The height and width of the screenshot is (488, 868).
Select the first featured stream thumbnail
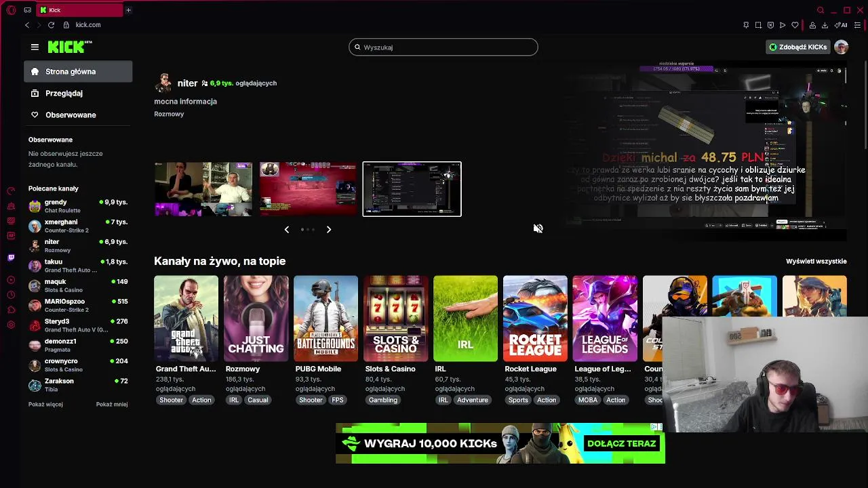pos(203,189)
